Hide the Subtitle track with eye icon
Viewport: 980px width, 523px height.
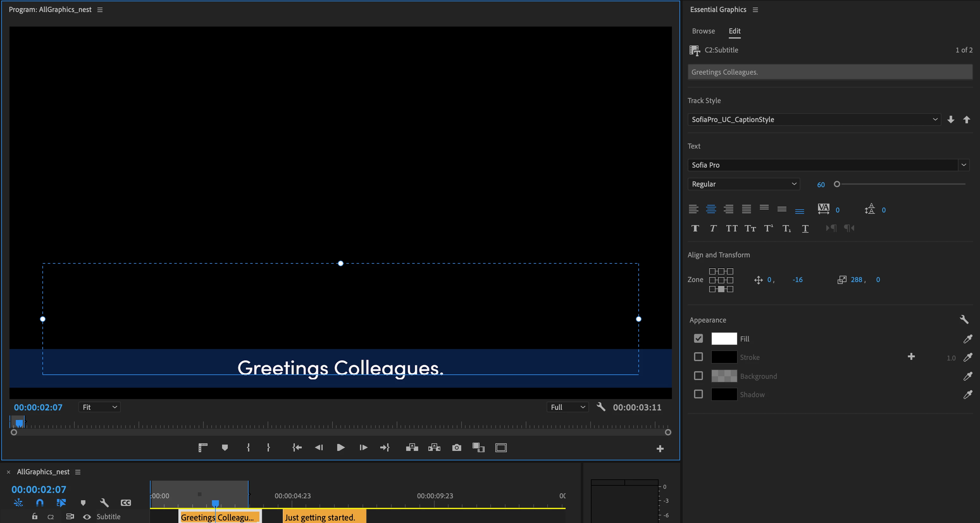[87, 517]
